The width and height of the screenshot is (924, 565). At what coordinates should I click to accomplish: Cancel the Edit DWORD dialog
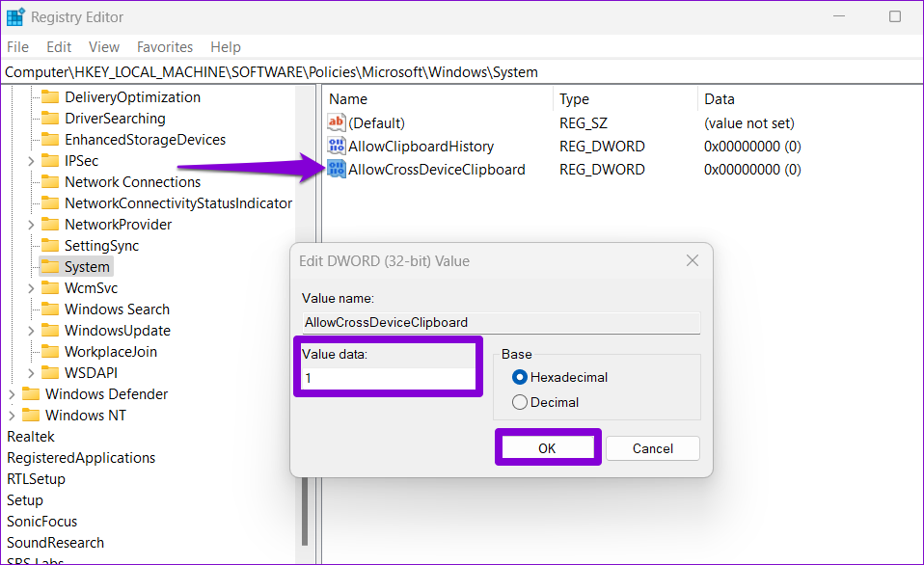652,448
